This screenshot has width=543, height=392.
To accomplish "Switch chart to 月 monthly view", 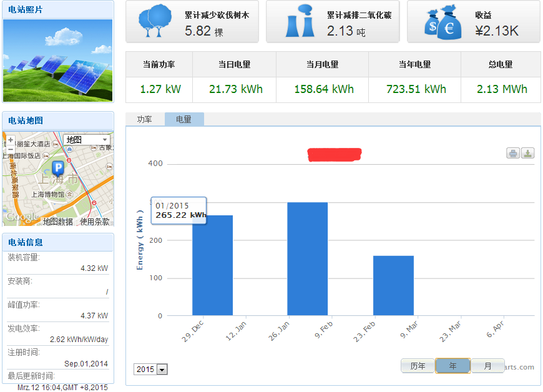I will [x=487, y=366].
